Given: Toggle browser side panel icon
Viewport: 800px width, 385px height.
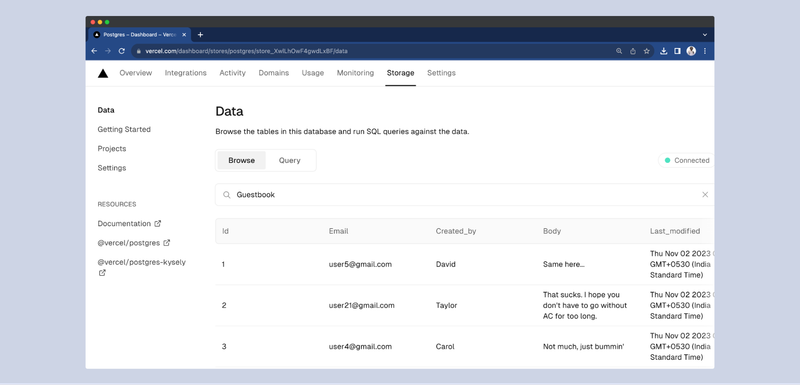Looking at the screenshot, I should (x=677, y=51).
